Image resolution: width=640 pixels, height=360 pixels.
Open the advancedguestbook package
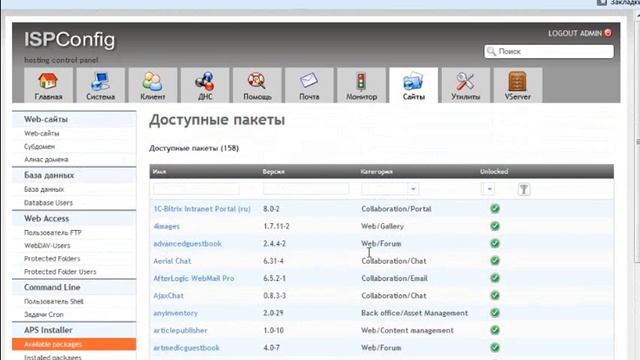pyautogui.click(x=187, y=244)
